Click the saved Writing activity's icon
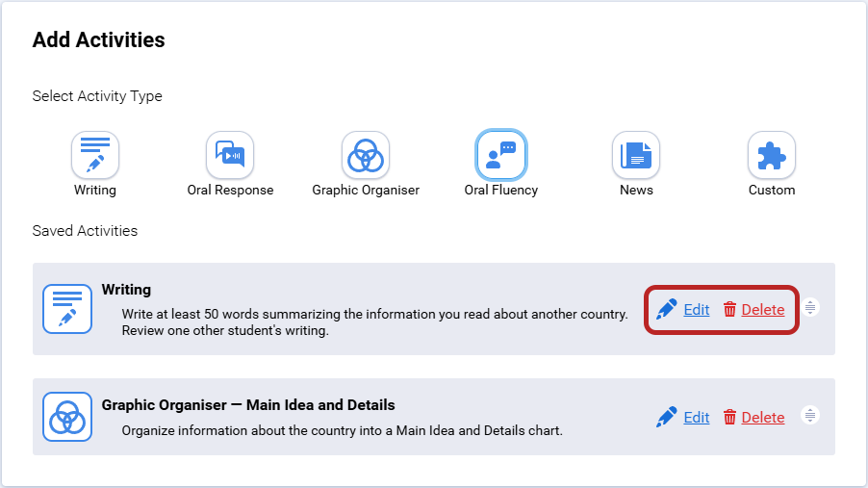The image size is (868, 488). [x=67, y=309]
